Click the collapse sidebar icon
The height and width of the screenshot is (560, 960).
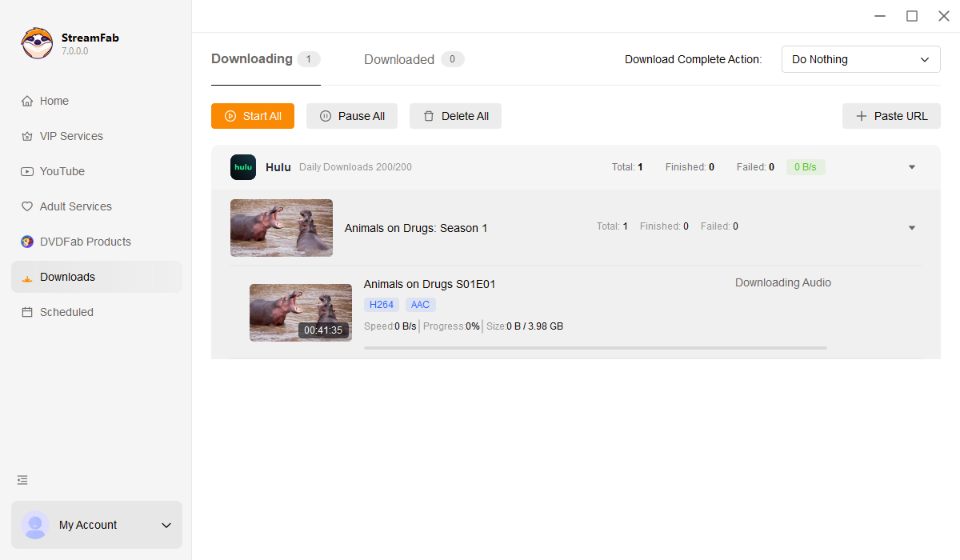pyautogui.click(x=22, y=480)
